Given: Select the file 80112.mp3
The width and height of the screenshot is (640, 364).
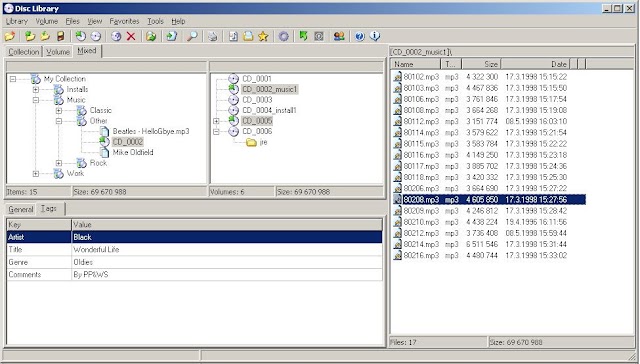Looking at the screenshot, I should [x=421, y=122].
